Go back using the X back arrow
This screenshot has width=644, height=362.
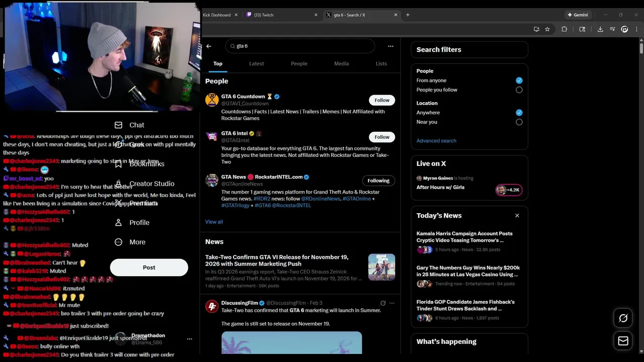(x=209, y=46)
